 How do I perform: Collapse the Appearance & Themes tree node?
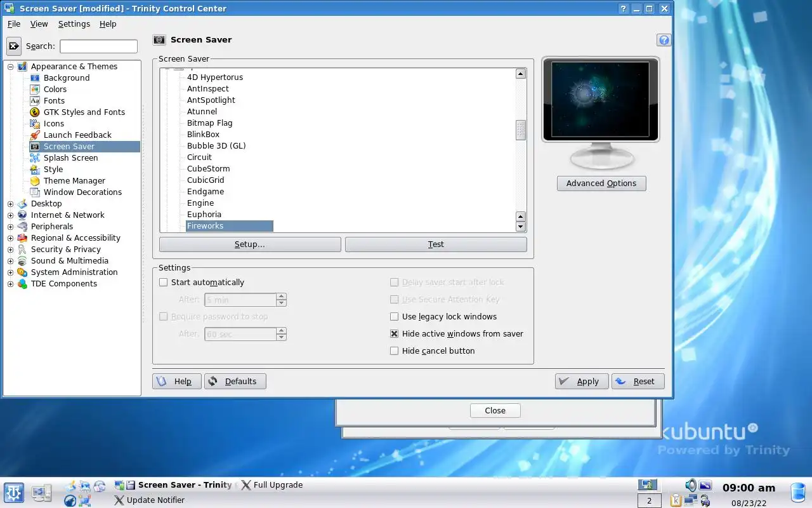pyautogui.click(x=10, y=67)
